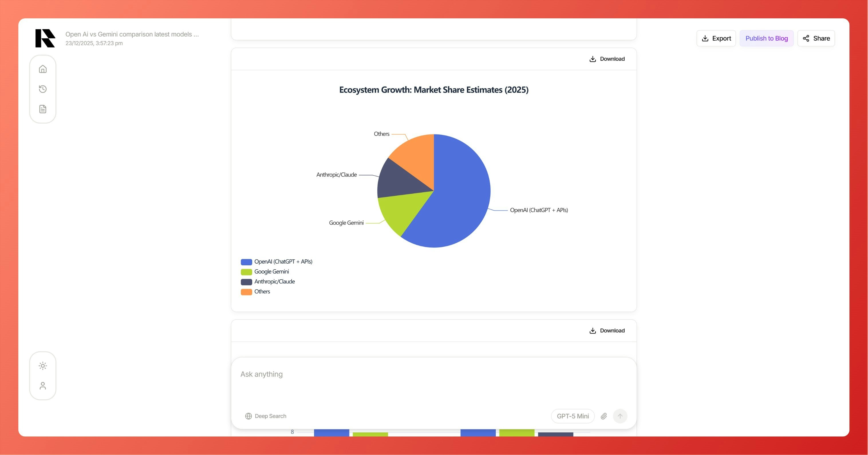
Task: Toggle Deep Search globe option
Action: click(265, 416)
